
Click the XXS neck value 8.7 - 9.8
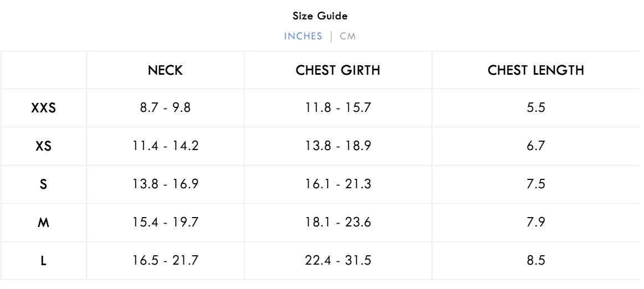[165, 108]
